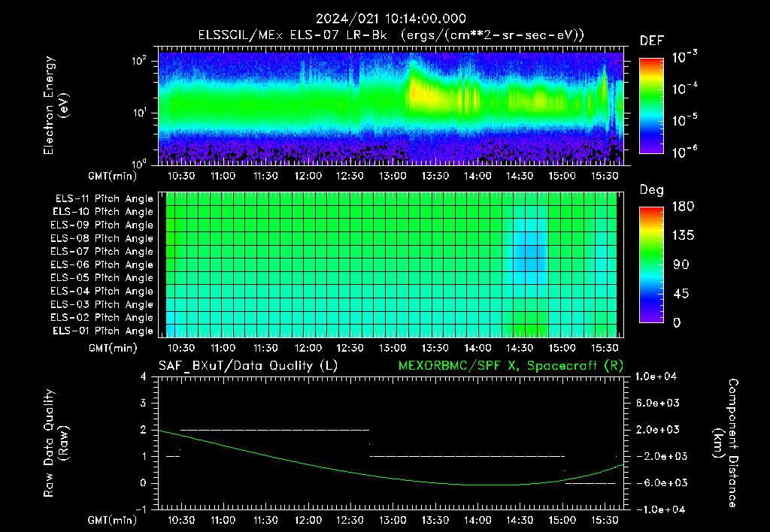
Task: Select the ELS-04 Pitch Angle row label
Action: (x=102, y=292)
